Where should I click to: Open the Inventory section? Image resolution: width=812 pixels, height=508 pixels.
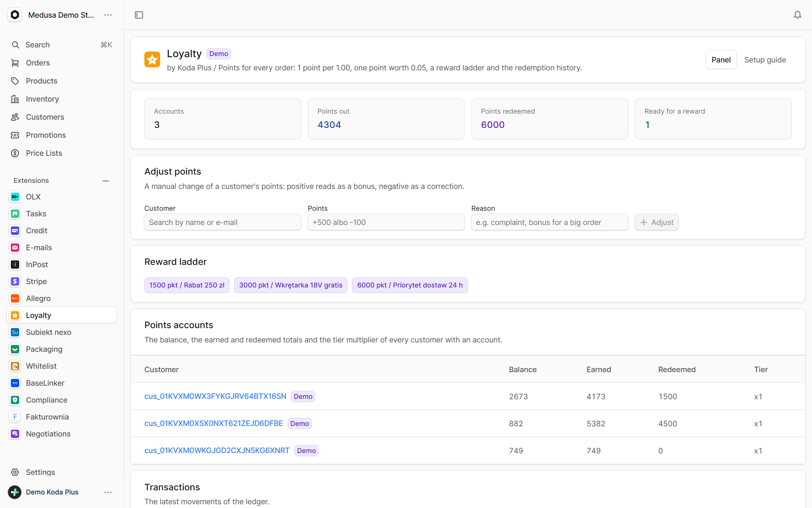pyautogui.click(x=62, y=99)
